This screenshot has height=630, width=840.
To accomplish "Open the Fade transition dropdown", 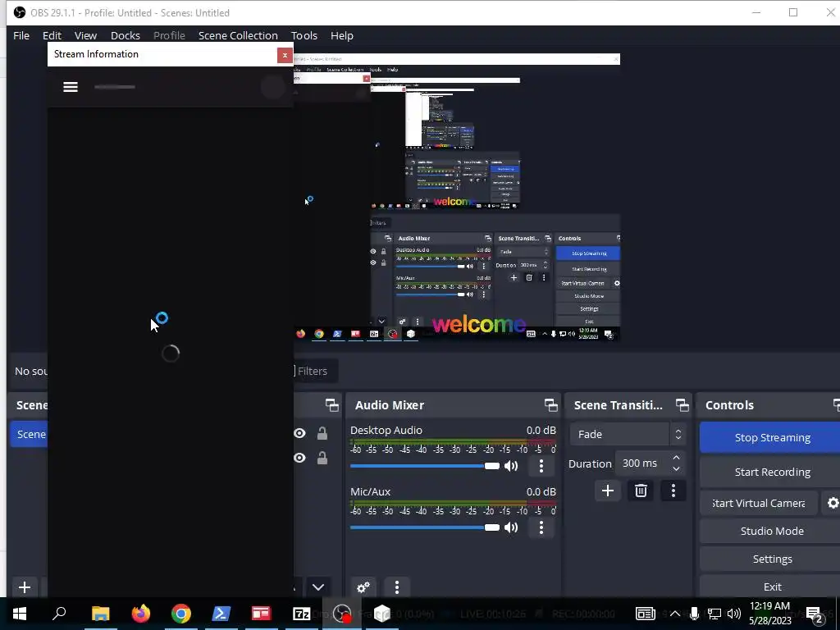I will click(x=628, y=434).
